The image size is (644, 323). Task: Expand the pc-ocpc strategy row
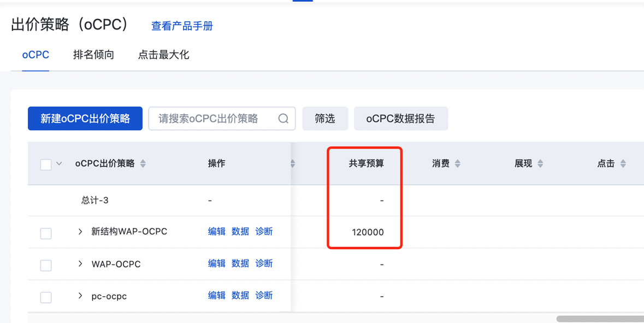pos(80,296)
